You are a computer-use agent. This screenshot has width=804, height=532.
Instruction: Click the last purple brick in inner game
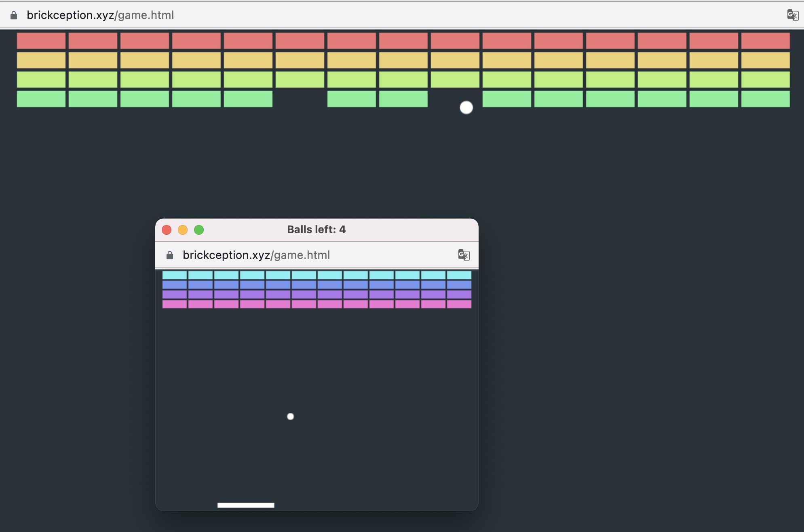(x=459, y=294)
